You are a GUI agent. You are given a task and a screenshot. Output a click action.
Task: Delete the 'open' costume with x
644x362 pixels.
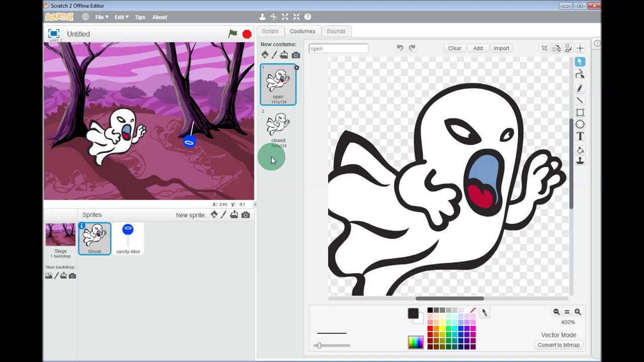(296, 67)
